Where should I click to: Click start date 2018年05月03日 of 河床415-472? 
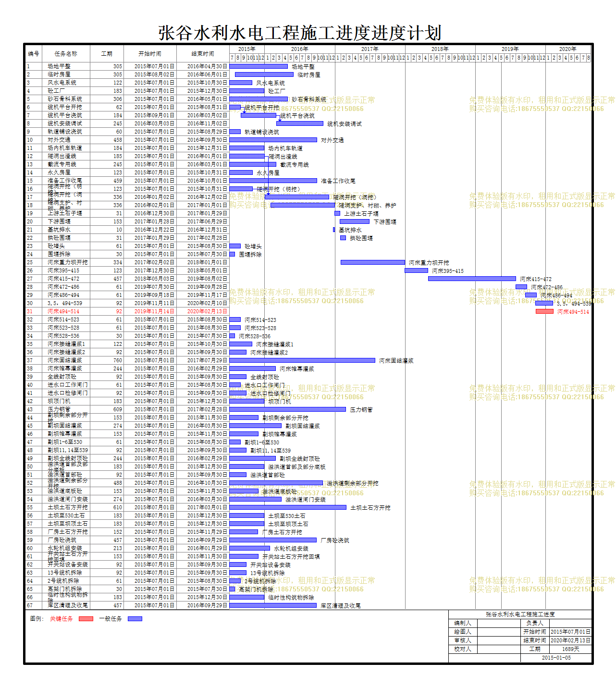(154, 279)
